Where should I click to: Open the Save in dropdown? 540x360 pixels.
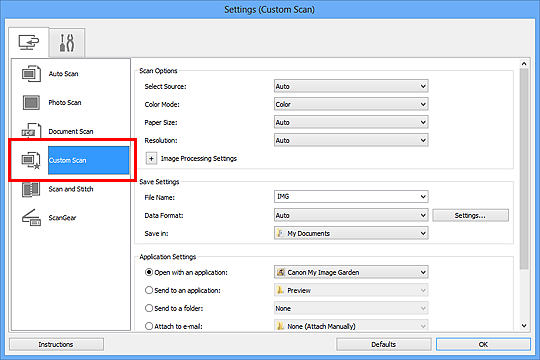click(351, 233)
